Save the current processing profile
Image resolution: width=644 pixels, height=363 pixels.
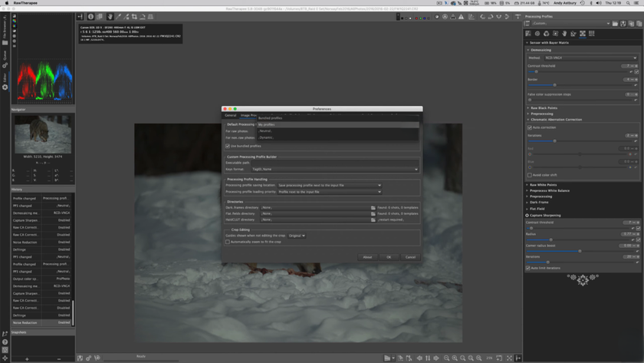pos(623,24)
